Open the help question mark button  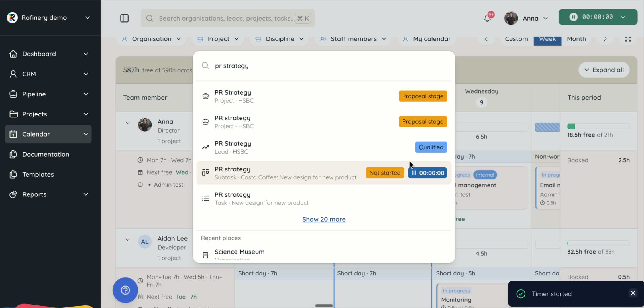click(x=125, y=290)
